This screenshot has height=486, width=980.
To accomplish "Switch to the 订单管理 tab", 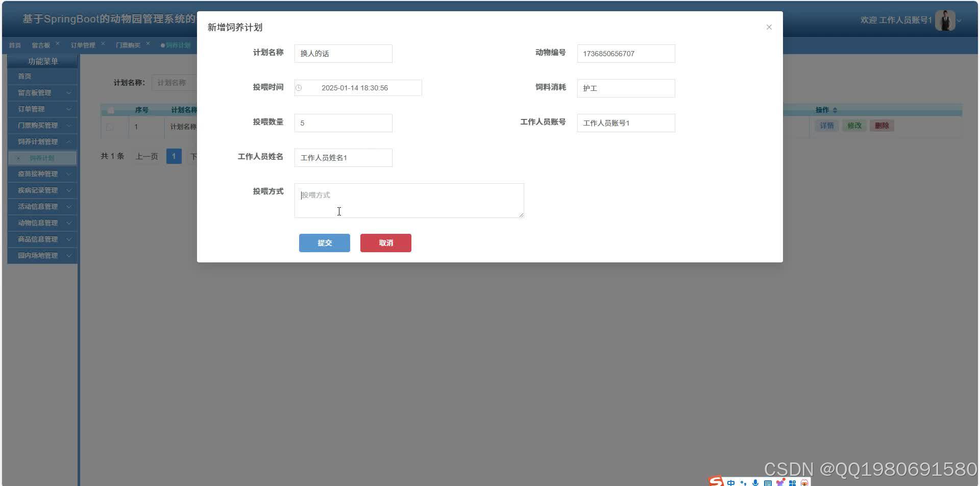I will [x=84, y=45].
